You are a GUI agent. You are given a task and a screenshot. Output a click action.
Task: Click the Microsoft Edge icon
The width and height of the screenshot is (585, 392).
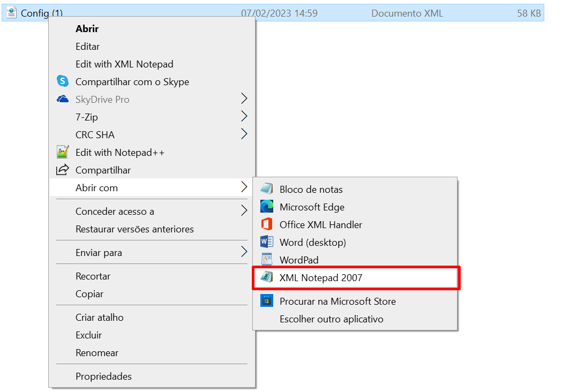(266, 207)
